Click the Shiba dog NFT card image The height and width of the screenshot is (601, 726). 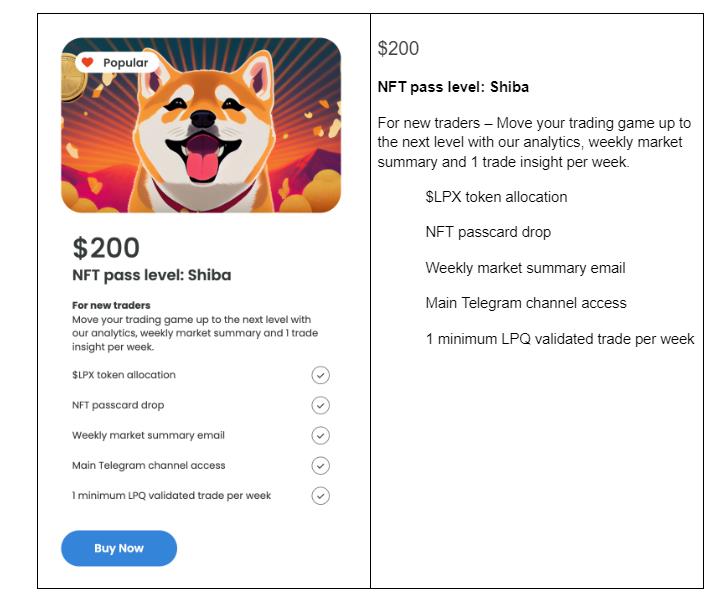[201, 125]
